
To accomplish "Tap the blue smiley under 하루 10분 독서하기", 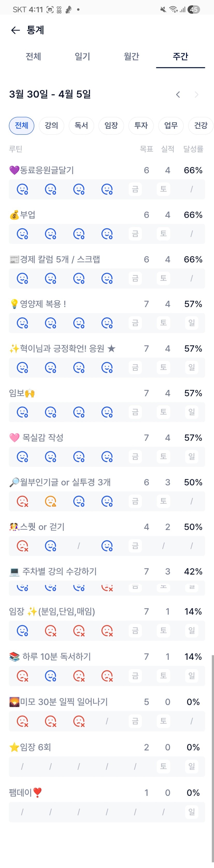I will click(50, 676).
